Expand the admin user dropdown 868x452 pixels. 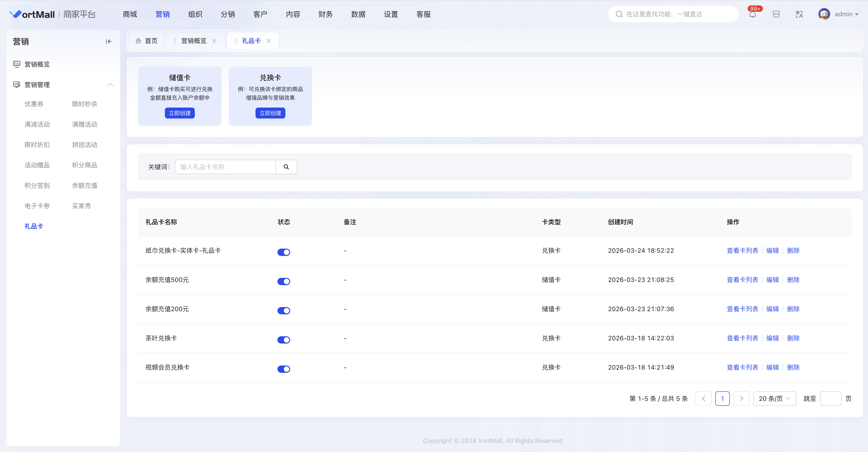[846, 14]
